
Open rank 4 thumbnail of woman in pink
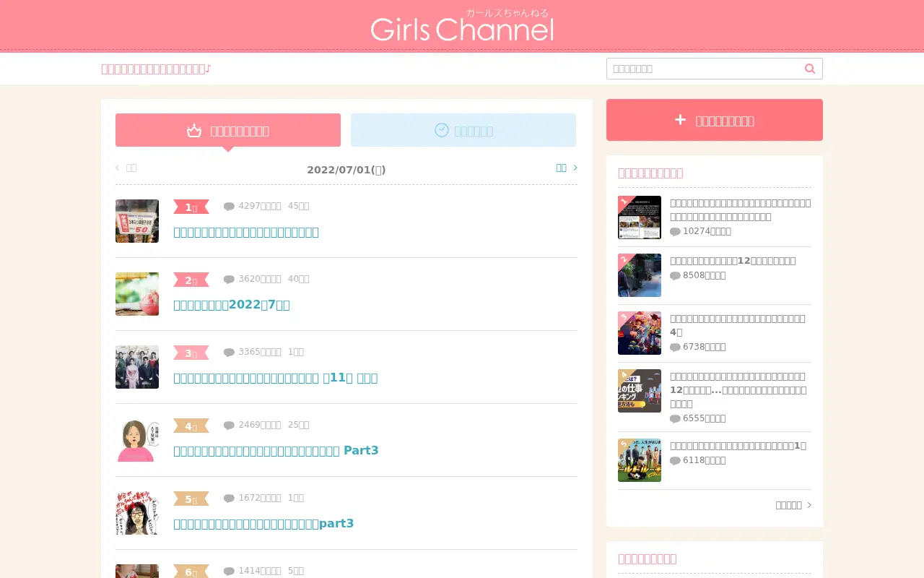(137, 440)
